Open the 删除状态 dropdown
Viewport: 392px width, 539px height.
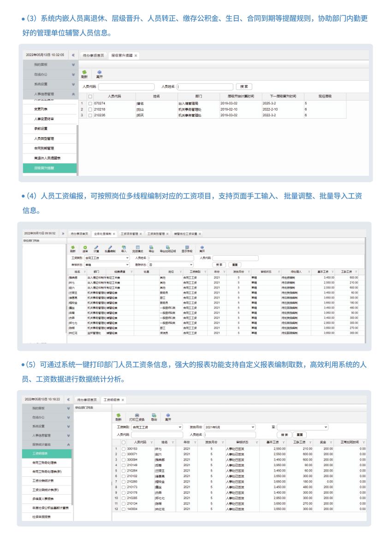pos(171,264)
